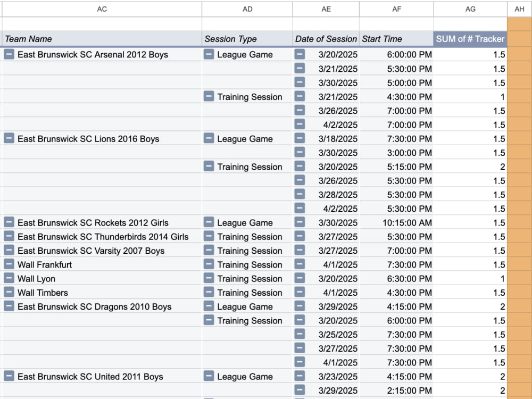Image resolution: width=532 pixels, height=399 pixels.
Task: Collapse Training Session in Wall Frankfurt row
Action: 209,264
